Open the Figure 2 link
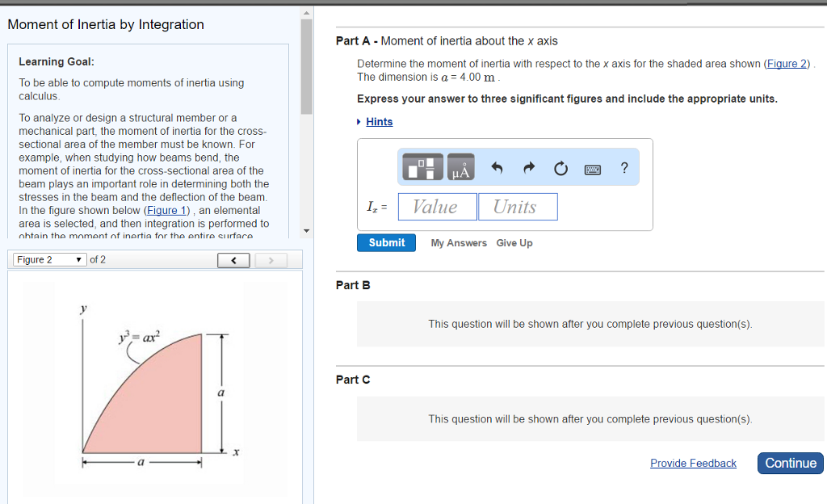 787,63
